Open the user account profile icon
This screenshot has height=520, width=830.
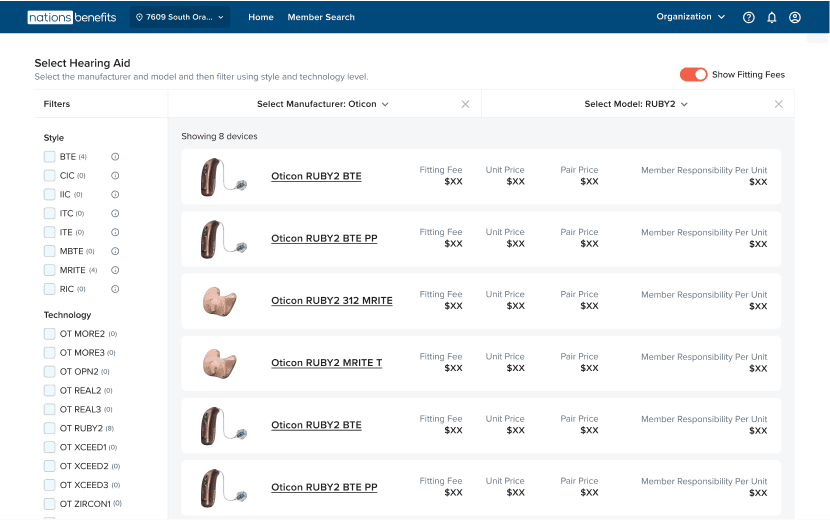coord(795,17)
